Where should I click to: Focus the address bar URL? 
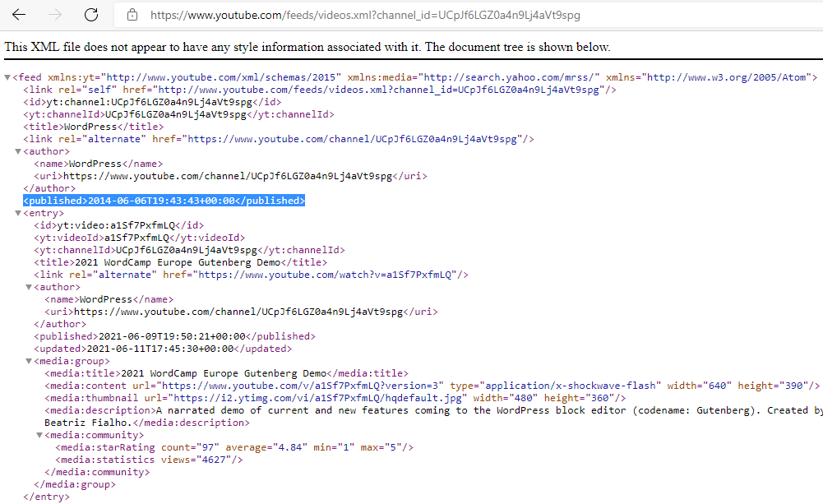tap(365, 16)
